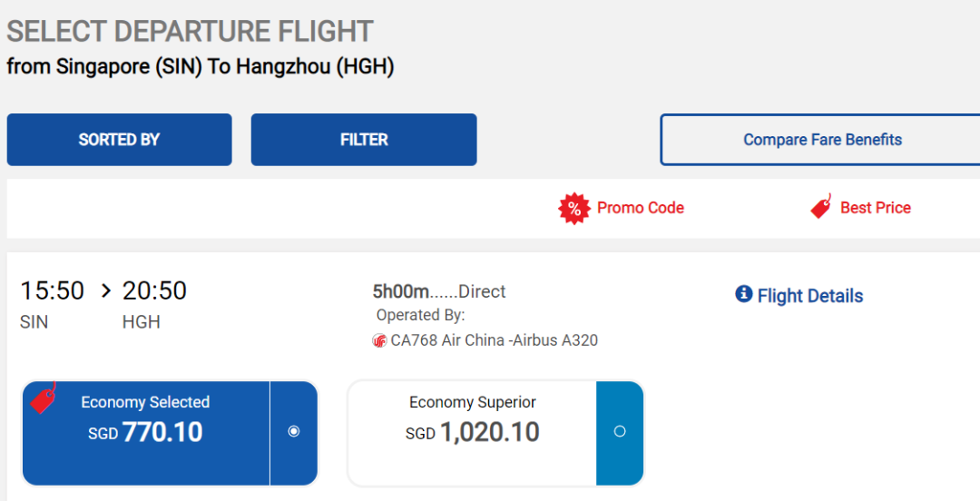Click the Promo Code label

point(641,208)
